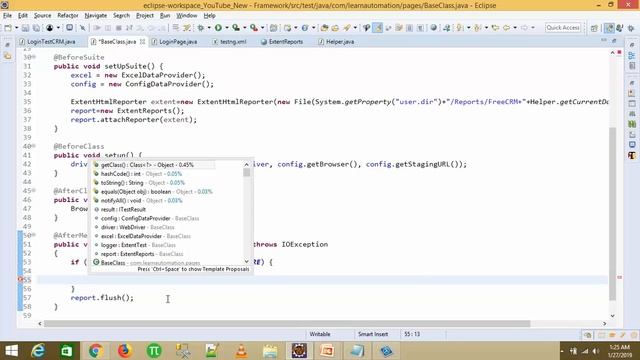The height and width of the screenshot is (360, 640).
Task: Open the Coverage dropdown arrow
Action: [244, 28]
